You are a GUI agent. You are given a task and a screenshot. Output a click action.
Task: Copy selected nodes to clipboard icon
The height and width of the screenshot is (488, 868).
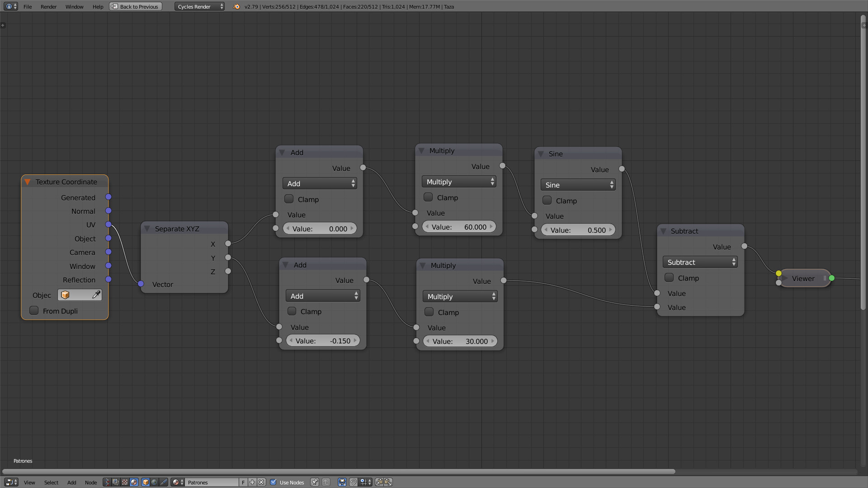click(379, 482)
